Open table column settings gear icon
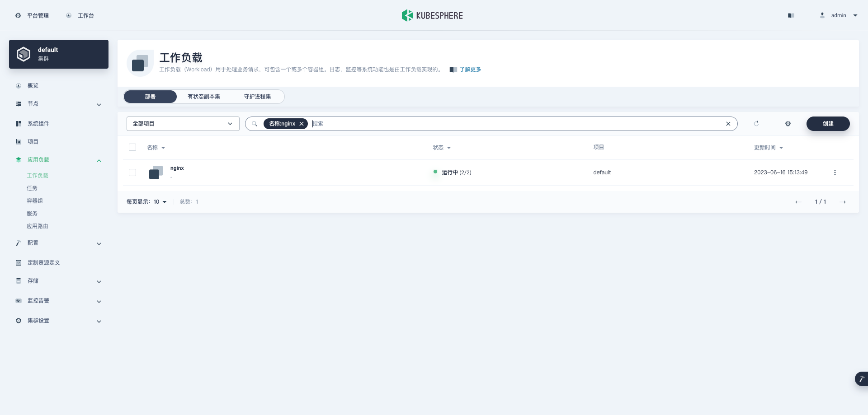Viewport: 868px width, 415px height. (788, 124)
